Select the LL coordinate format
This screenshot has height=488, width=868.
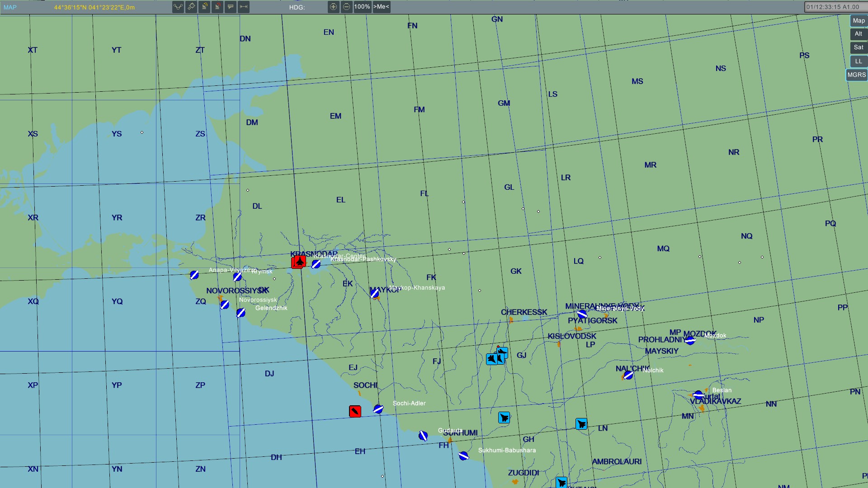point(859,61)
